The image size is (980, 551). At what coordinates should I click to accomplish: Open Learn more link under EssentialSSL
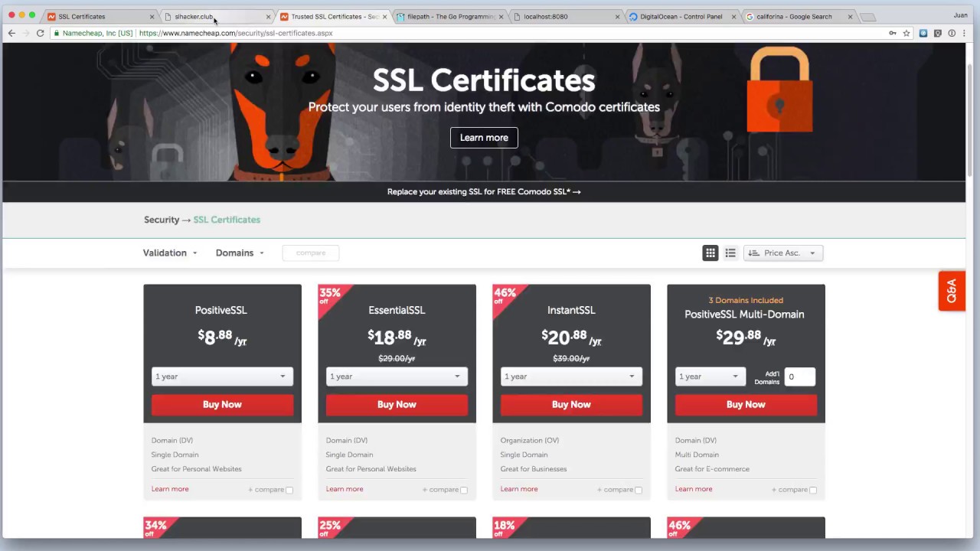[x=345, y=489]
